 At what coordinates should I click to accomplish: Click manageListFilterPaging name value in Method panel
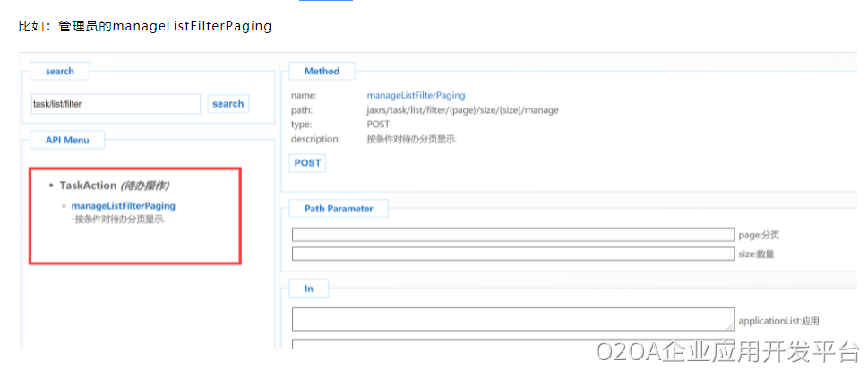click(x=416, y=95)
